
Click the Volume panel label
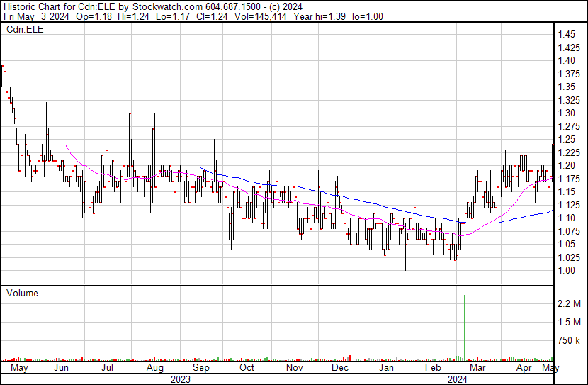(x=22, y=293)
